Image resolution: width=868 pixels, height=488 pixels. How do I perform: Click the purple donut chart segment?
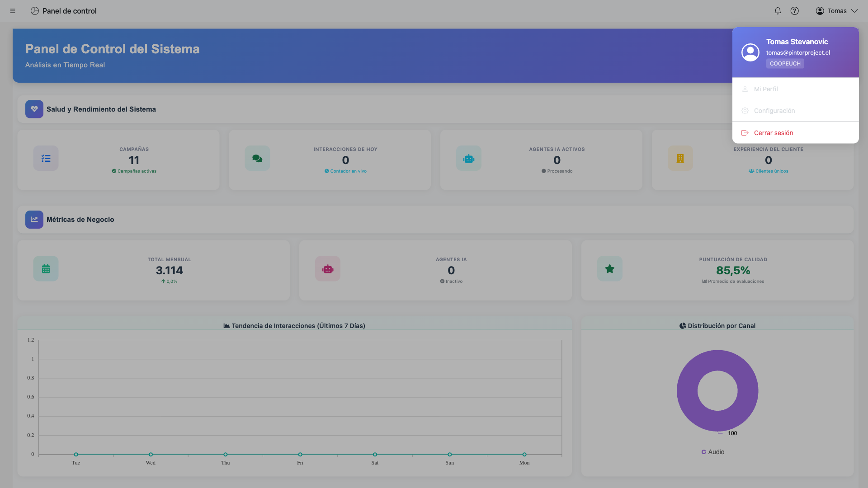687,391
